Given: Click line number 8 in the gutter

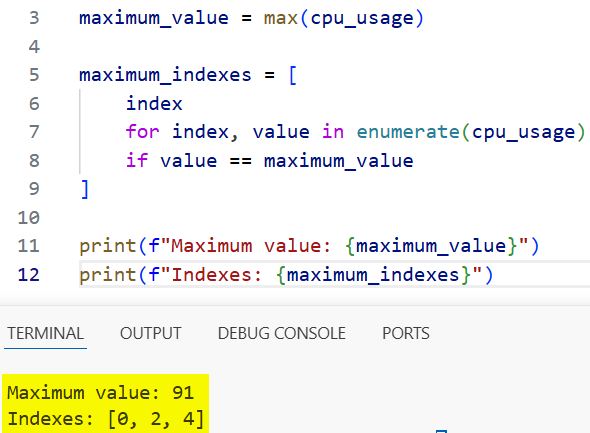Looking at the screenshot, I should pyautogui.click(x=34, y=161).
